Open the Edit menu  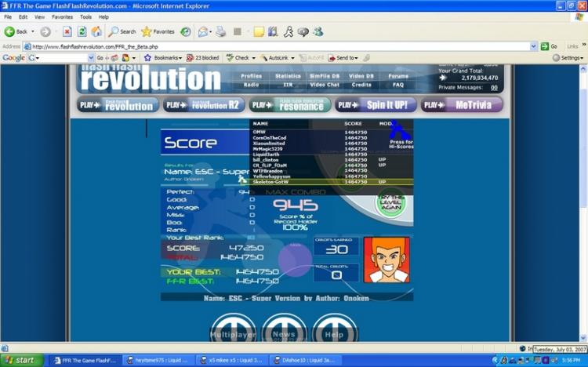24,17
